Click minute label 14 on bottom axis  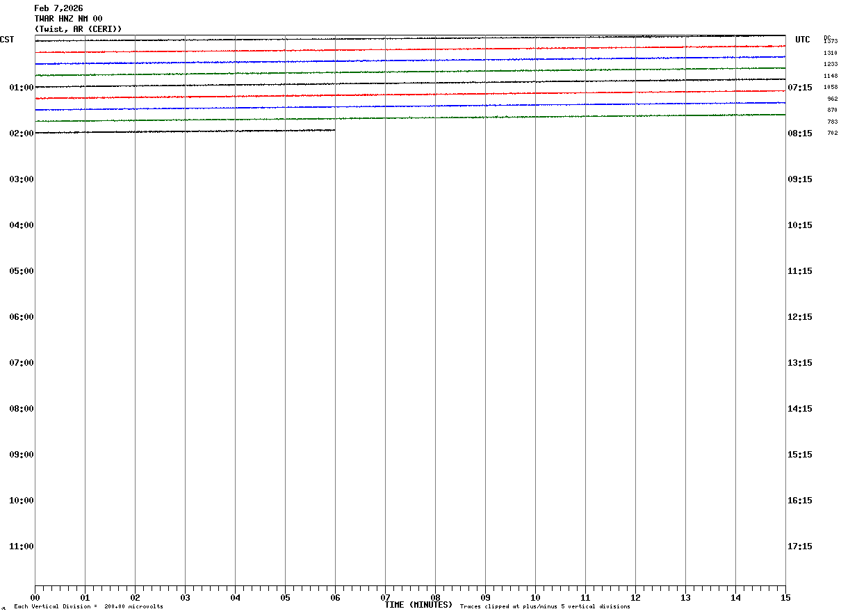[735, 597]
